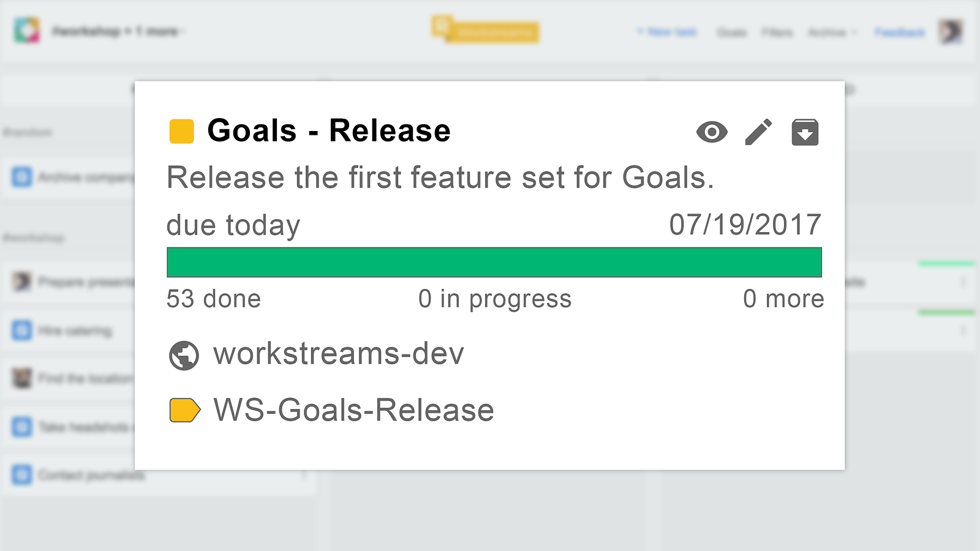Expand the Archive dropdown in header
980x551 pixels.
click(832, 32)
